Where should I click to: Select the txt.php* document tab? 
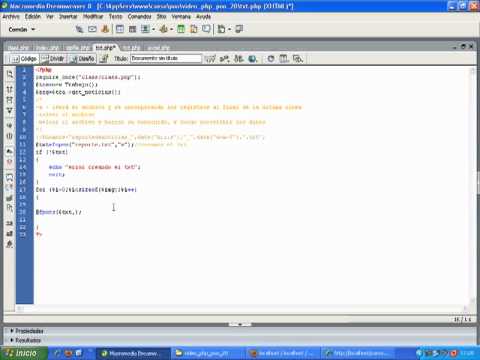point(105,48)
